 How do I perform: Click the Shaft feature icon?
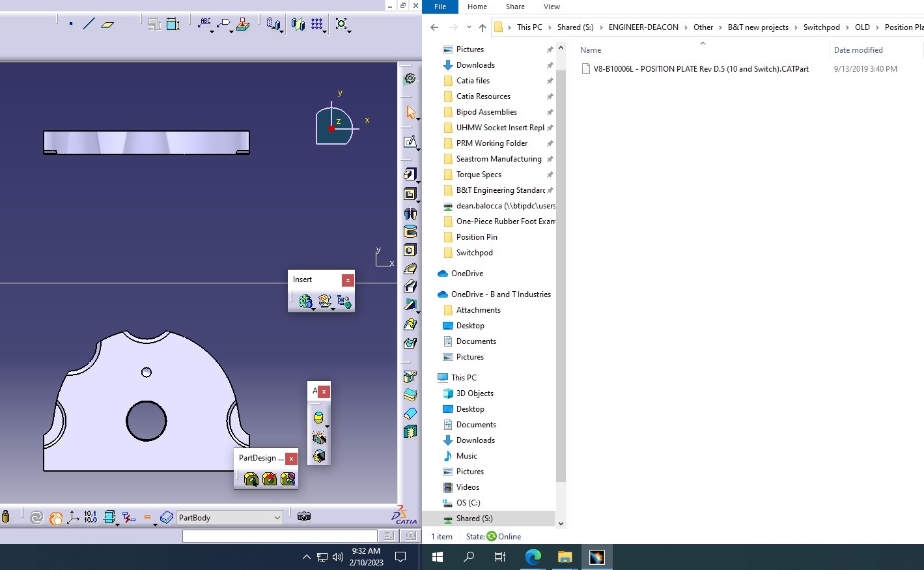[x=410, y=213]
